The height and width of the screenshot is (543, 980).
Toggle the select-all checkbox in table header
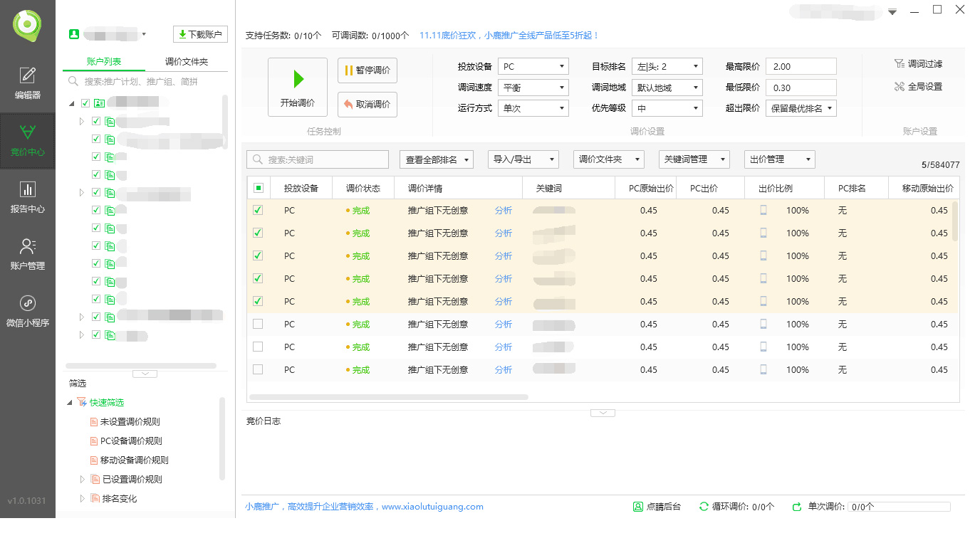pos(259,189)
